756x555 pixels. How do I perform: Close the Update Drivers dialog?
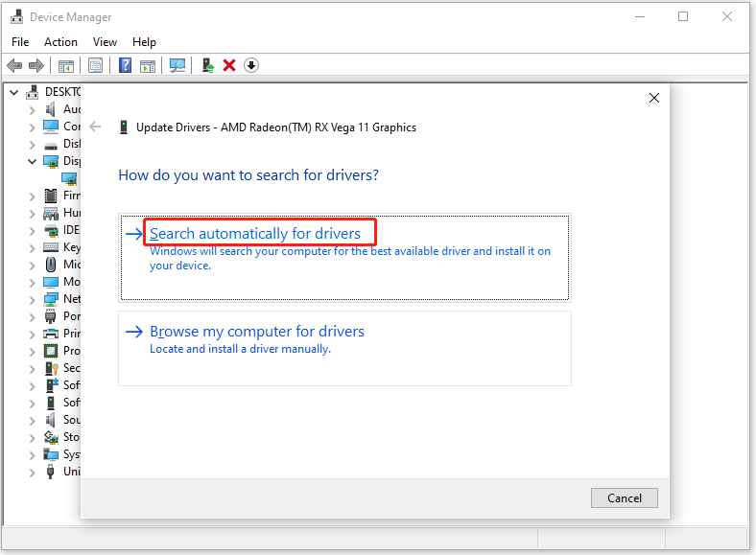[654, 98]
